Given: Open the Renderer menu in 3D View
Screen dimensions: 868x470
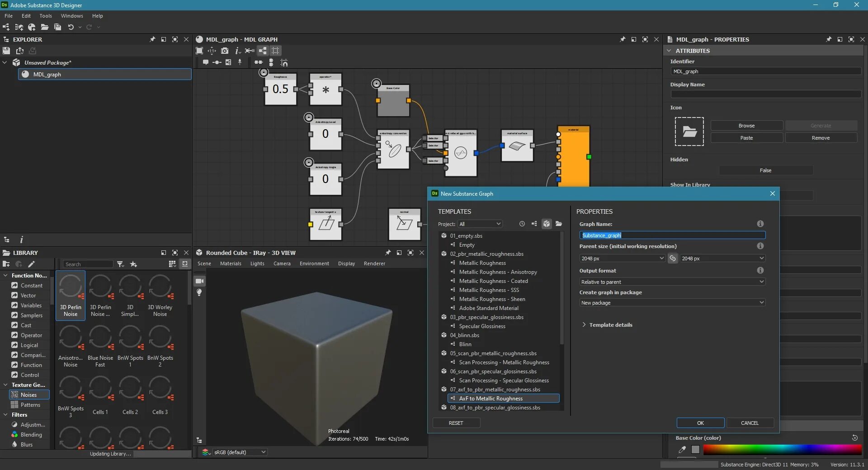Looking at the screenshot, I should (x=374, y=263).
